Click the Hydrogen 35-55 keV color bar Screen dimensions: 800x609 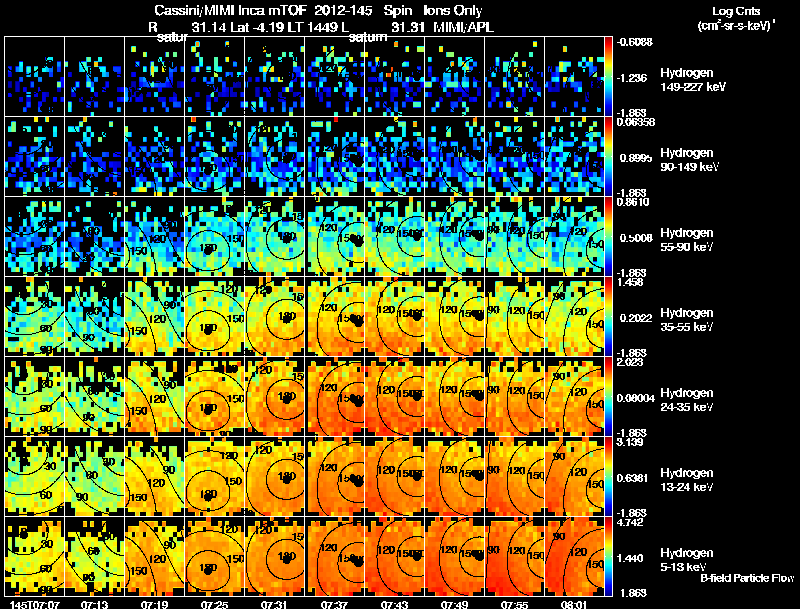pyautogui.click(x=608, y=316)
